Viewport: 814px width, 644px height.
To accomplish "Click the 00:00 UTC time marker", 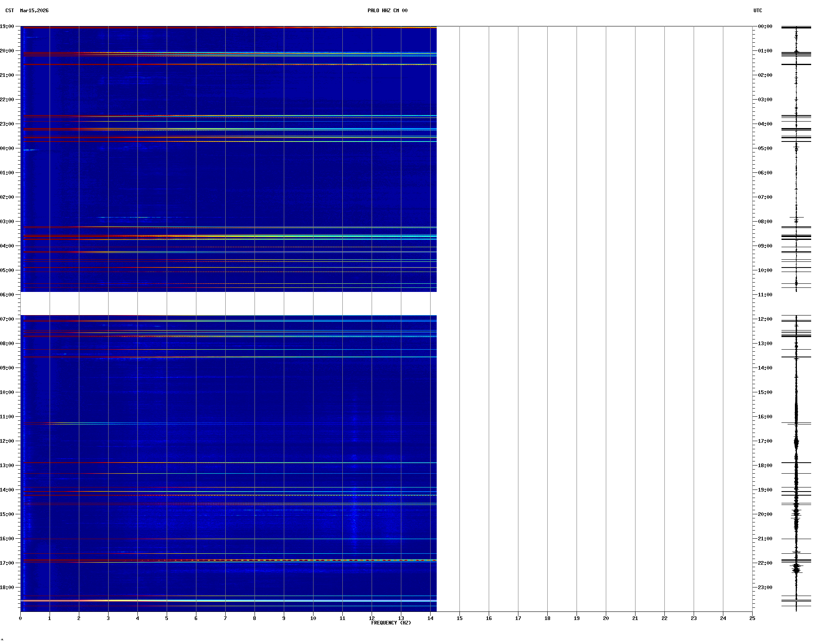I will tap(765, 26).
